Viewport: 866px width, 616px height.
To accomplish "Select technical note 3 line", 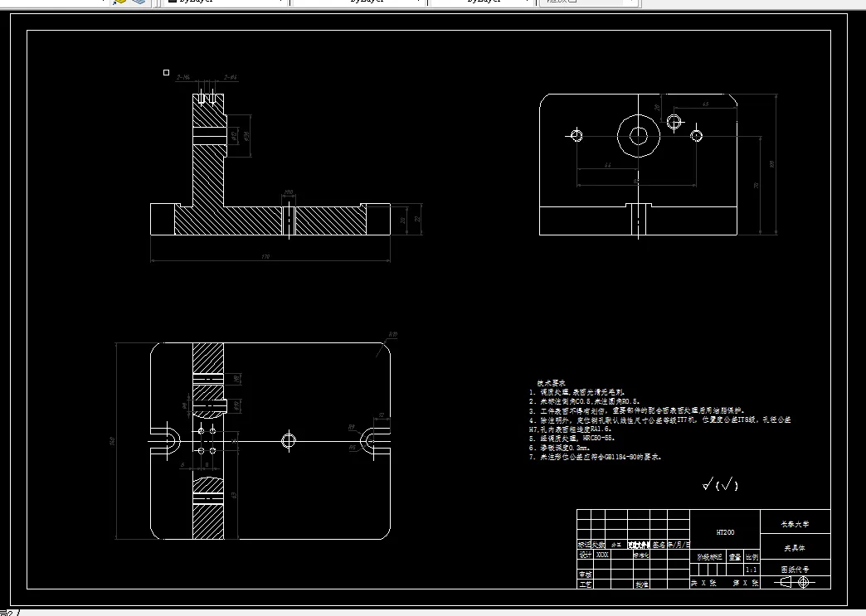I will point(637,410).
